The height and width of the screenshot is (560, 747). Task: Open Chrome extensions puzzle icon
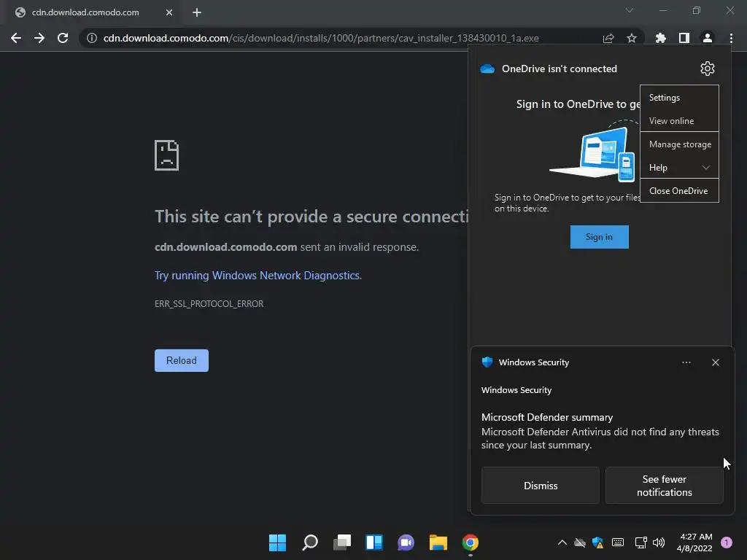pos(661,38)
